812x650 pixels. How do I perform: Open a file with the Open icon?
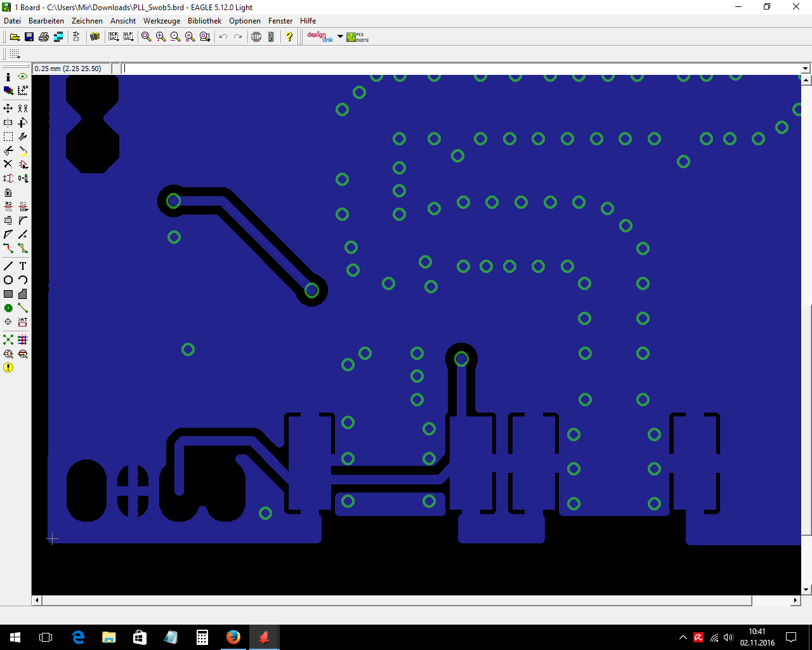point(15,37)
